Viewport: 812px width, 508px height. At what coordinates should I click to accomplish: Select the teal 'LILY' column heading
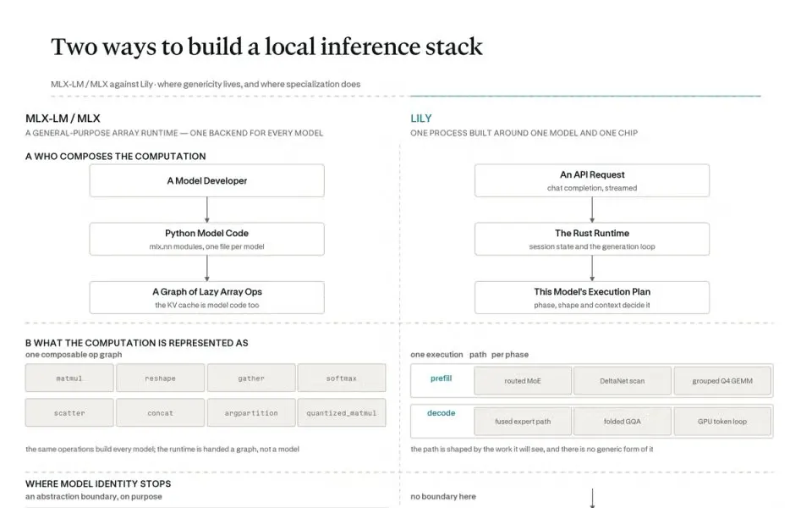point(421,119)
